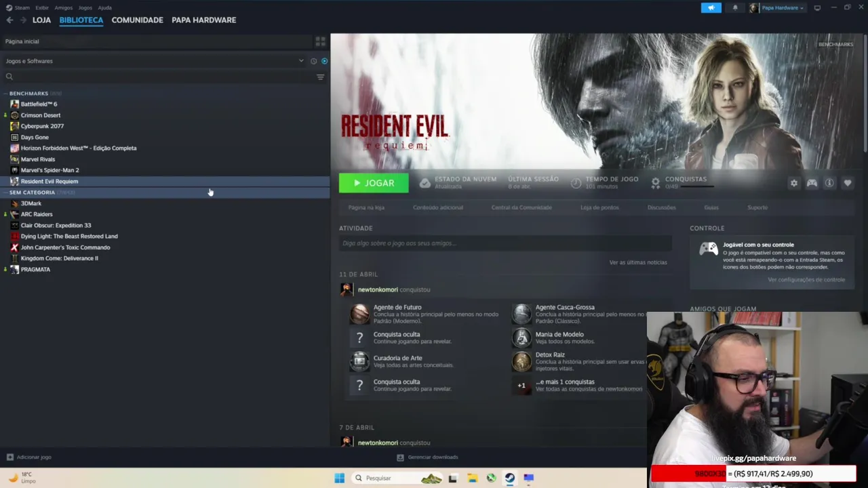Click Ver configurações de controle
The height and width of the screenshot is (488, 868).
click(x=806, y=280)
